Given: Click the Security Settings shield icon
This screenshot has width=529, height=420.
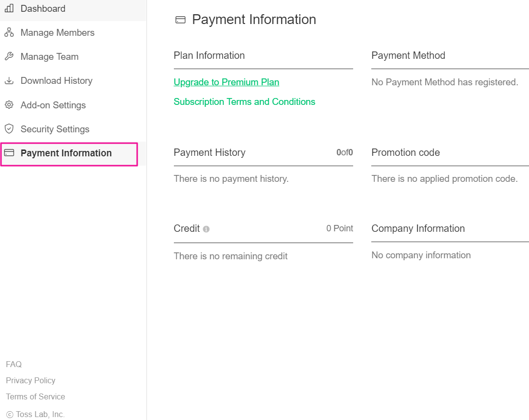Looking at the screenshot, I should point(9,129).
